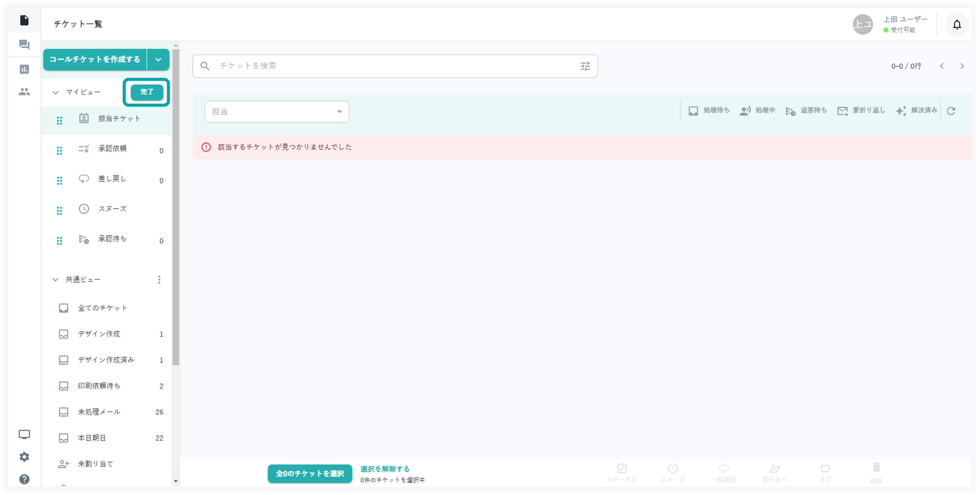Click the 選択を解除する link
Image resolution: width=980 pixels, height=495 pixels.
click(x=385, y=469)
